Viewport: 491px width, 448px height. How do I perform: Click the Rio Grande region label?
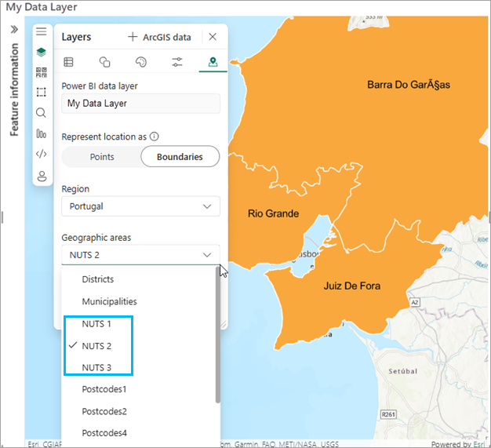click(x=273, y=213)
